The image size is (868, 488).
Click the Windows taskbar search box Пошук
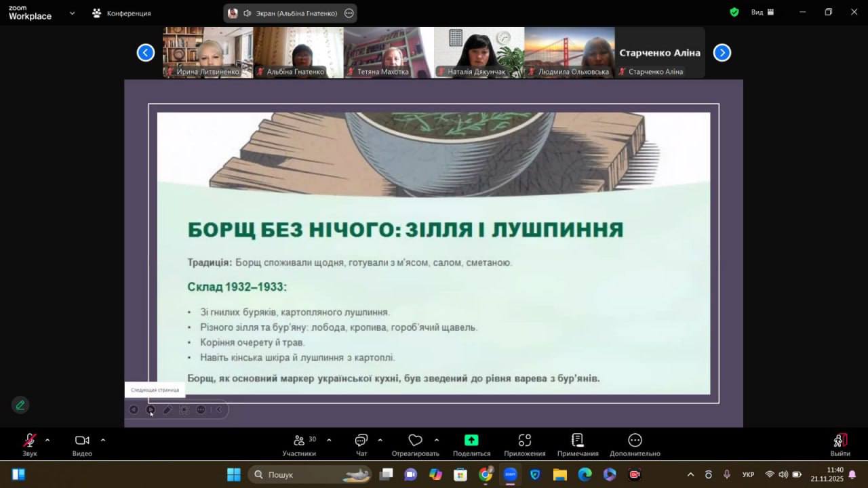pyautogui.click(x=309, y=474)
